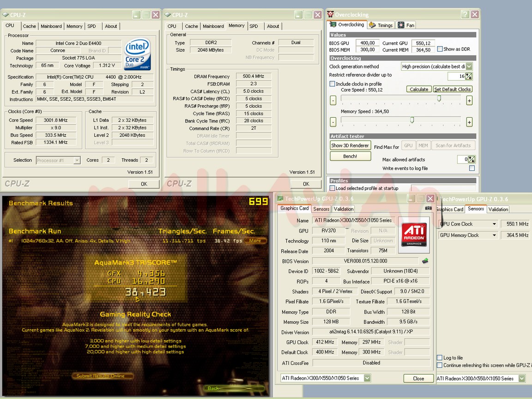
Task: Open the Validation tab in GPU-Z Graphics Card window
Action: point(344,209)
